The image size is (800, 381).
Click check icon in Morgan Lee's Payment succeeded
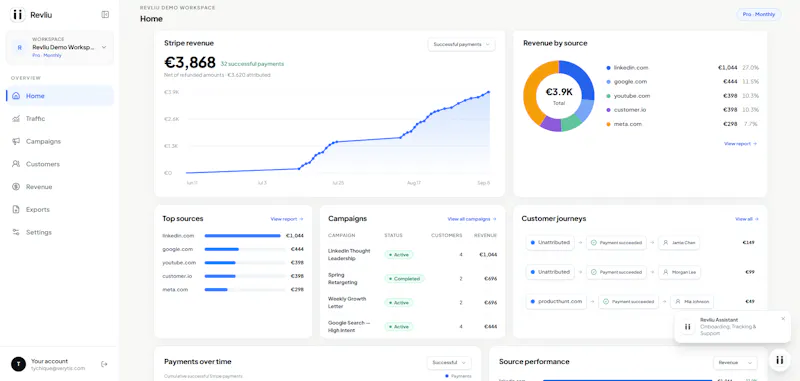click(593, 272)
